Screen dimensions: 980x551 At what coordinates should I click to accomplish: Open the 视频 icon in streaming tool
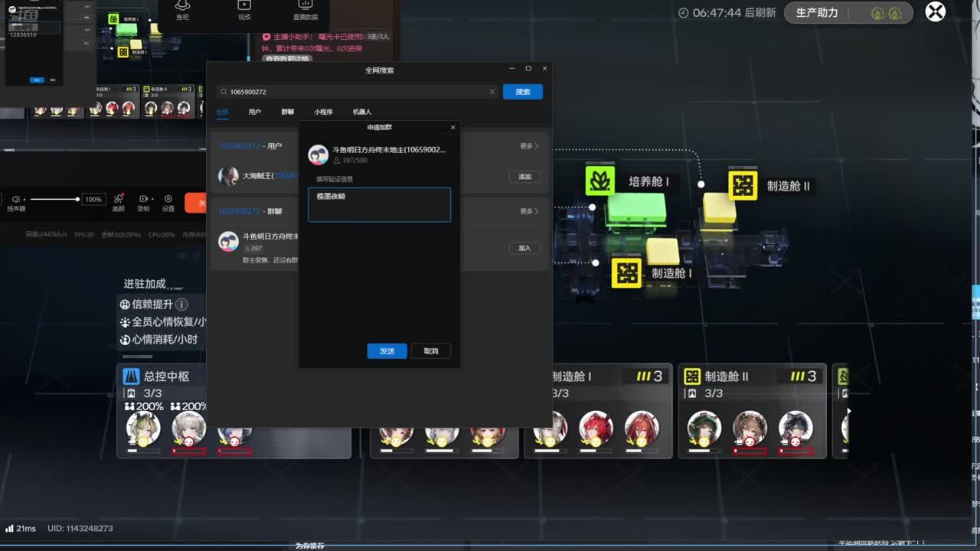pyautogui.click(x=244, y=6)
